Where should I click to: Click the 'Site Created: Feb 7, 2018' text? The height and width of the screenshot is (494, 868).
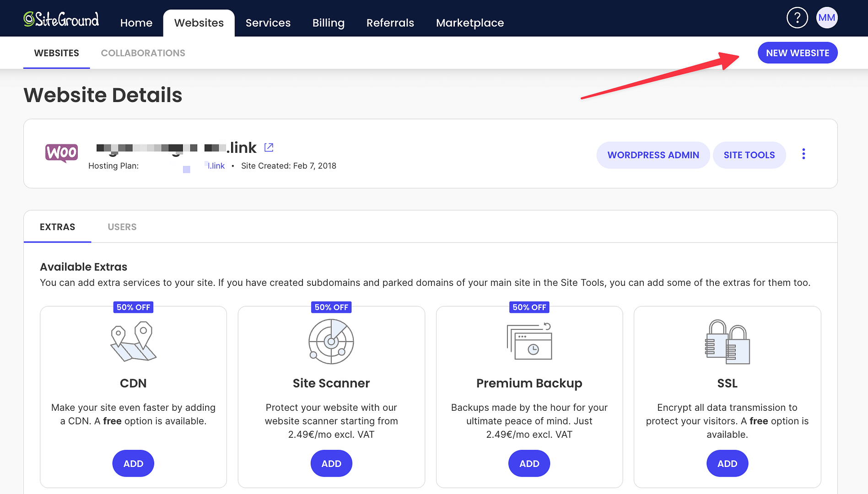pos(289,166)
